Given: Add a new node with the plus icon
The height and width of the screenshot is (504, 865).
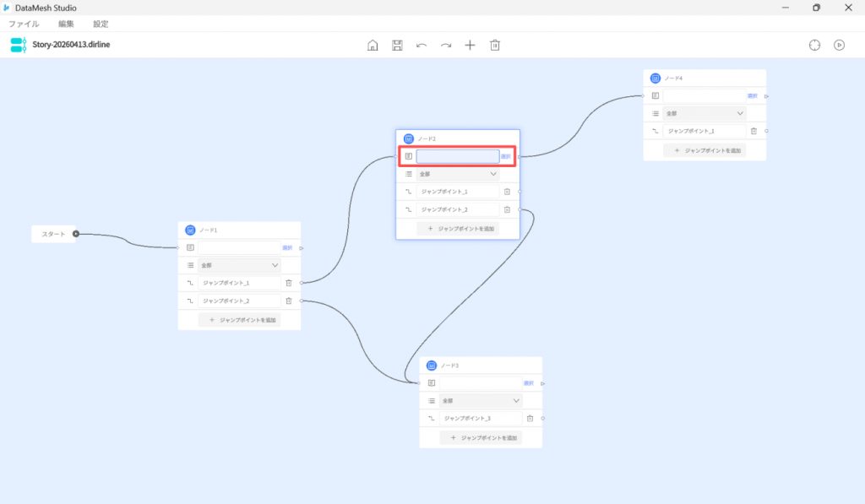Looking at the screenshot, I should click(471, 45).
